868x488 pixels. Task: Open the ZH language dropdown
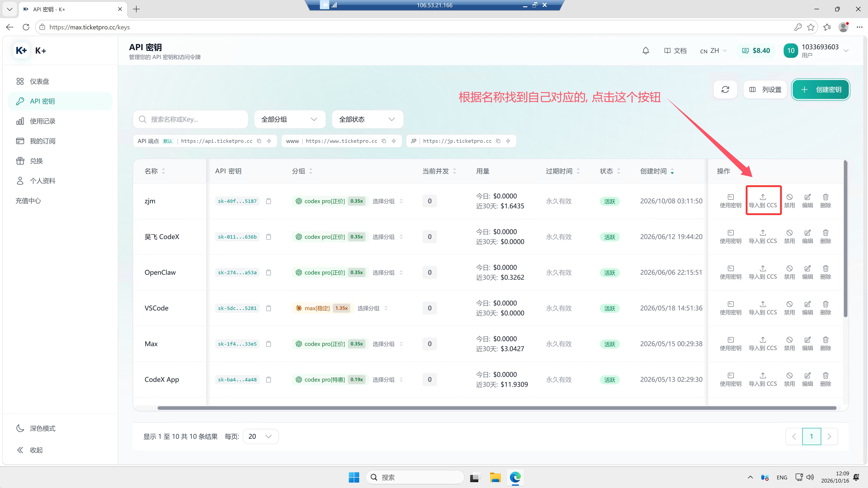click(713, 51)
